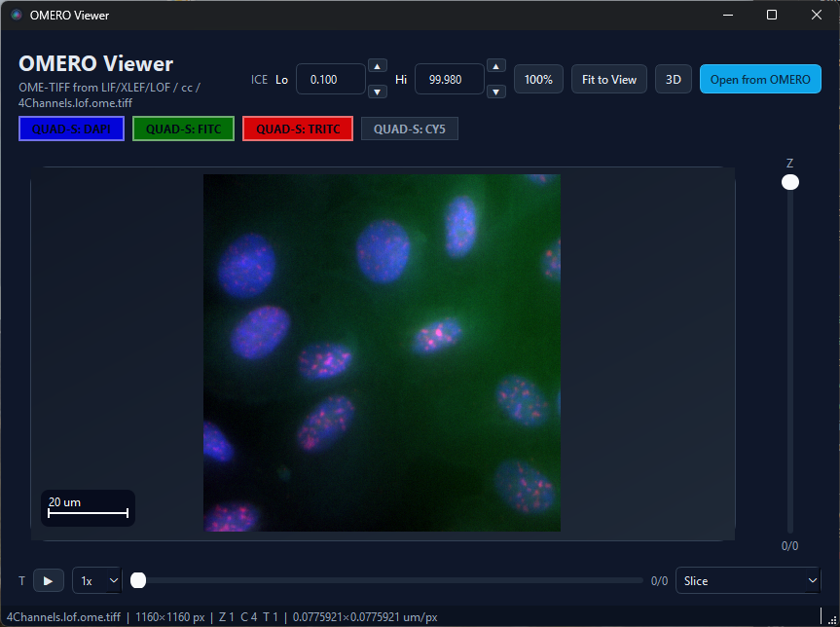This screenshot has height=627, width=840.
Task: Decrease the Hi threshold using its down arrow
Action: click(x=496, y=92)
